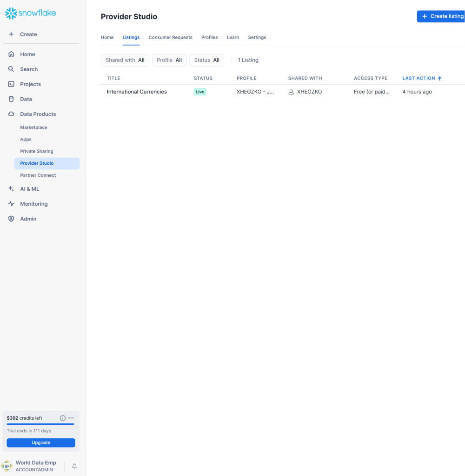Collapse the Data Products sidebar section
The image size is (465, 476).
click(x=38, y=114)
